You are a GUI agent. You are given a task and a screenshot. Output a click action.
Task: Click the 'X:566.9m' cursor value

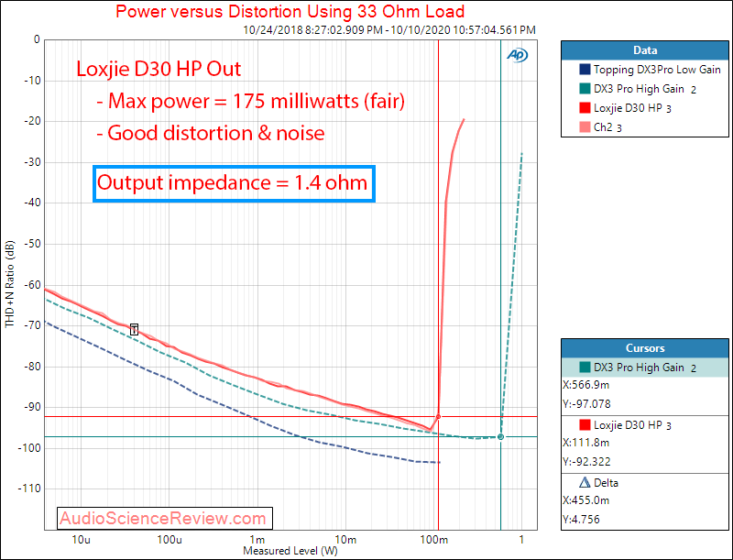(x=585, y=385)
